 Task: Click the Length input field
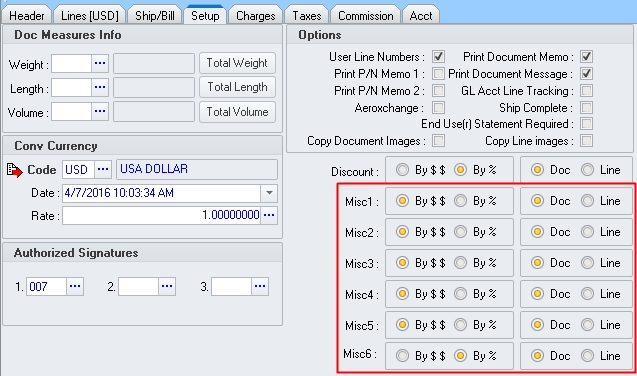(x=72, y=87)
